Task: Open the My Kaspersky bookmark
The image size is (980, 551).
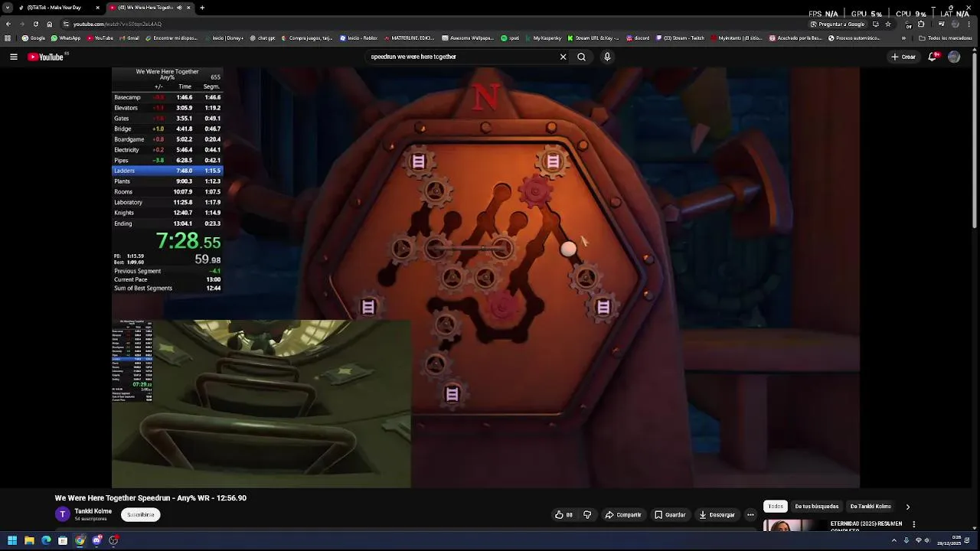Action: click(x=543, y=37)
